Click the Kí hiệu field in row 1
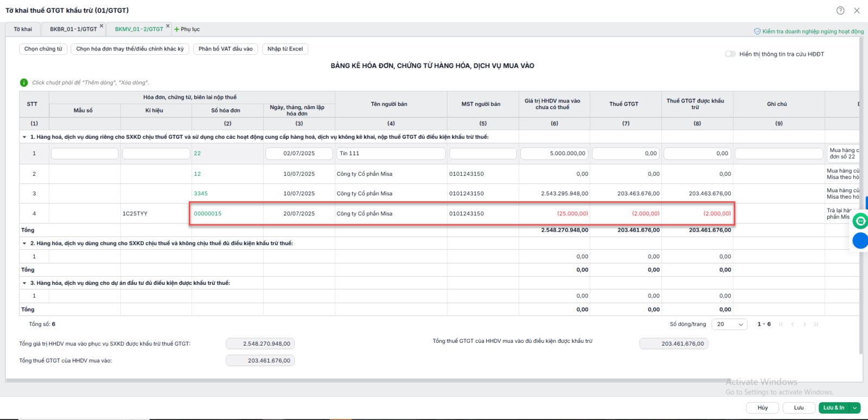The image size is (868, 420). coord(156,154)
